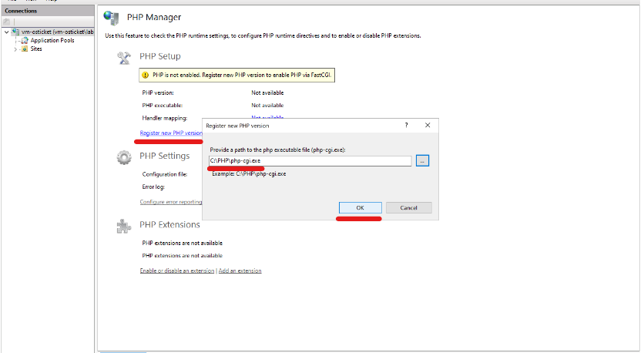Screen dimensions: 644x353
Task: Click the dialog help question mark
Action: tap(406, 126)
